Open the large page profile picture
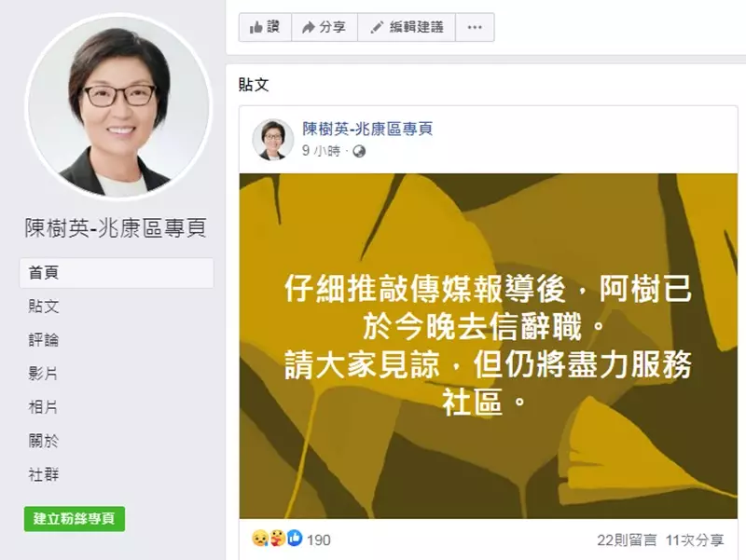 (x=118, y=107)
